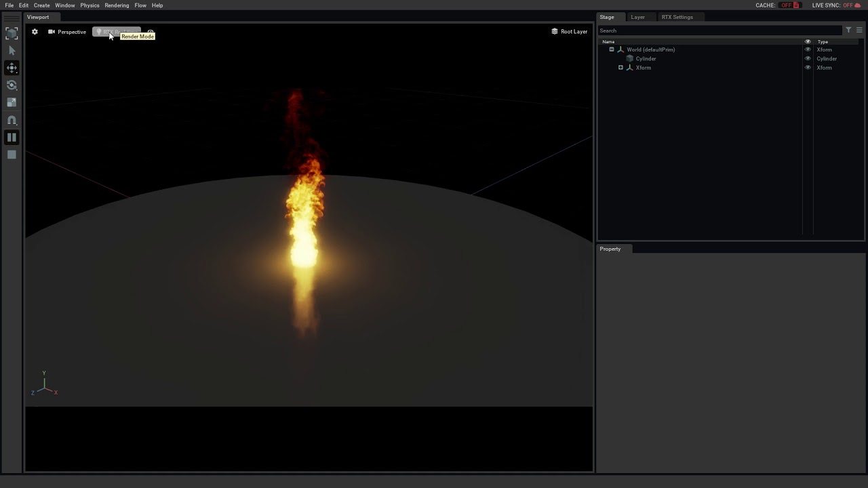Open the Physics menu

tap(90, 5)
